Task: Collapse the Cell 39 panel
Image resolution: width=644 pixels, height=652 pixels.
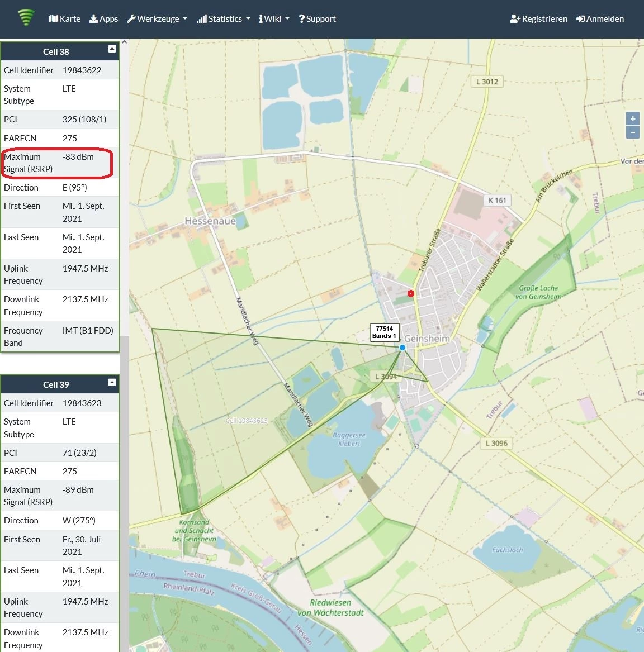Action: click(112, 382)
